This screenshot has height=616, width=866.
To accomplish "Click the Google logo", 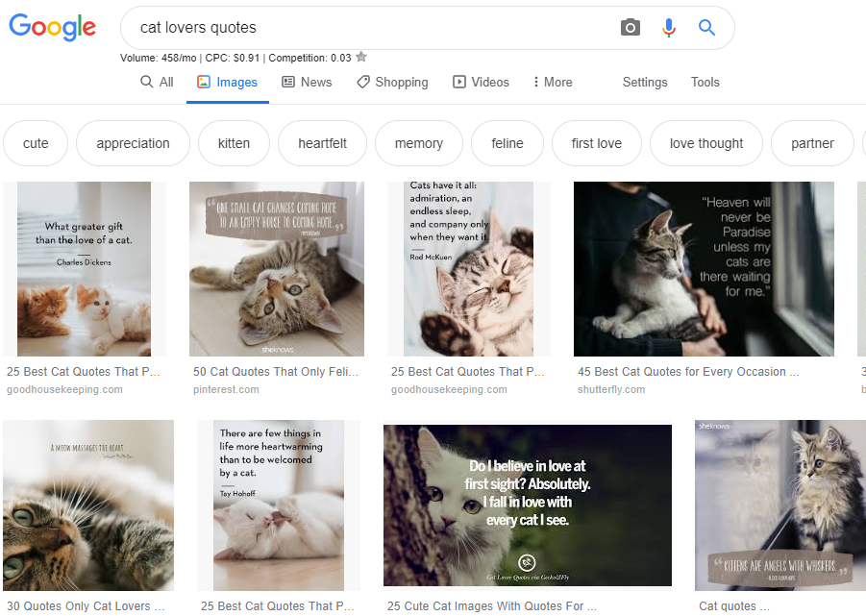I will [53, 27].
